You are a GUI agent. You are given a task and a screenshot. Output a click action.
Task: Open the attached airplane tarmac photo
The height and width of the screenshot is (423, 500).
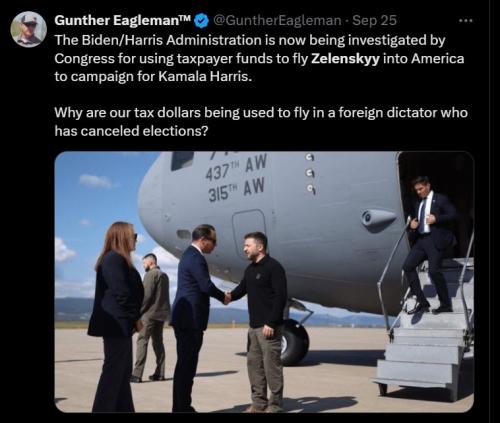tap(264, 282)
